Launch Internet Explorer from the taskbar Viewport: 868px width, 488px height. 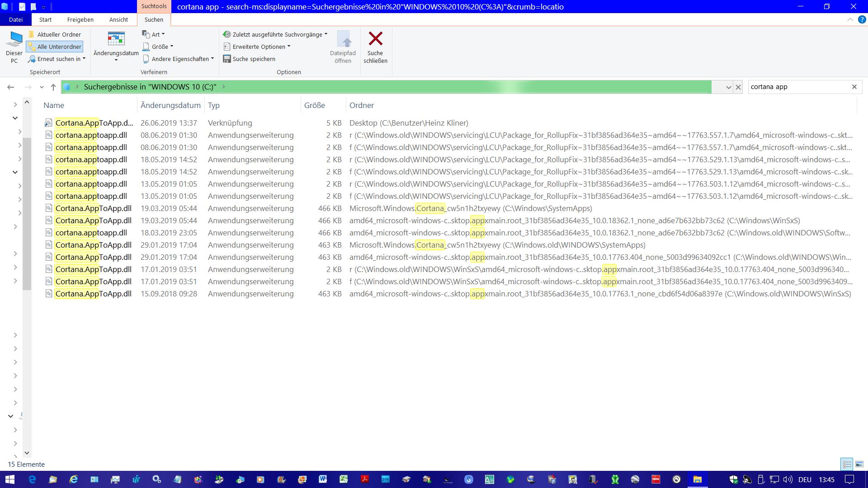(x=73, y=479)
